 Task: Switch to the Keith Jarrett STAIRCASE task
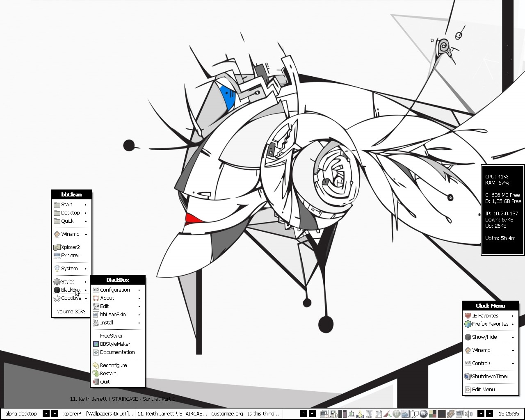(172, 413)
